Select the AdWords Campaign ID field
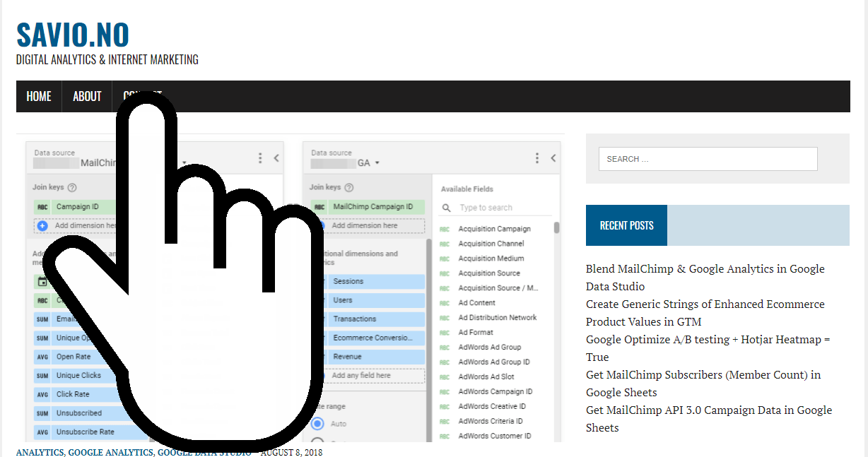The height and width of the screenshot is (457, 868). coord(495,392)
